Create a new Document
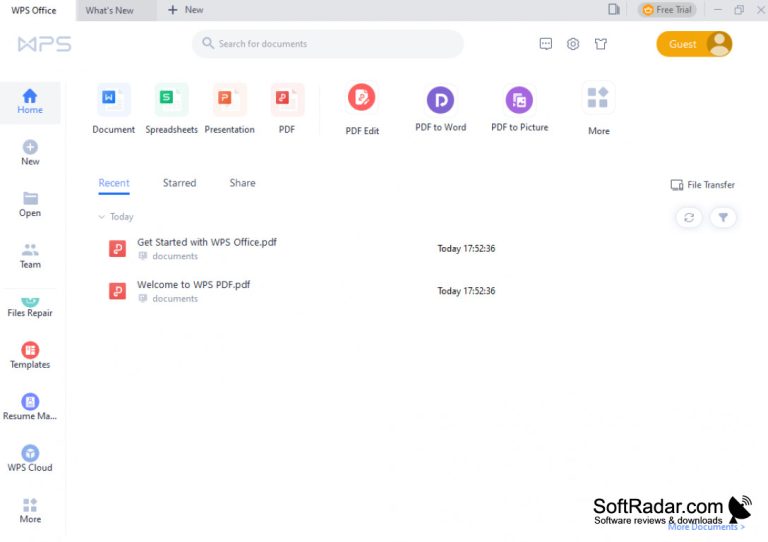This screenshot has width=768, height=542. [113, 109]
